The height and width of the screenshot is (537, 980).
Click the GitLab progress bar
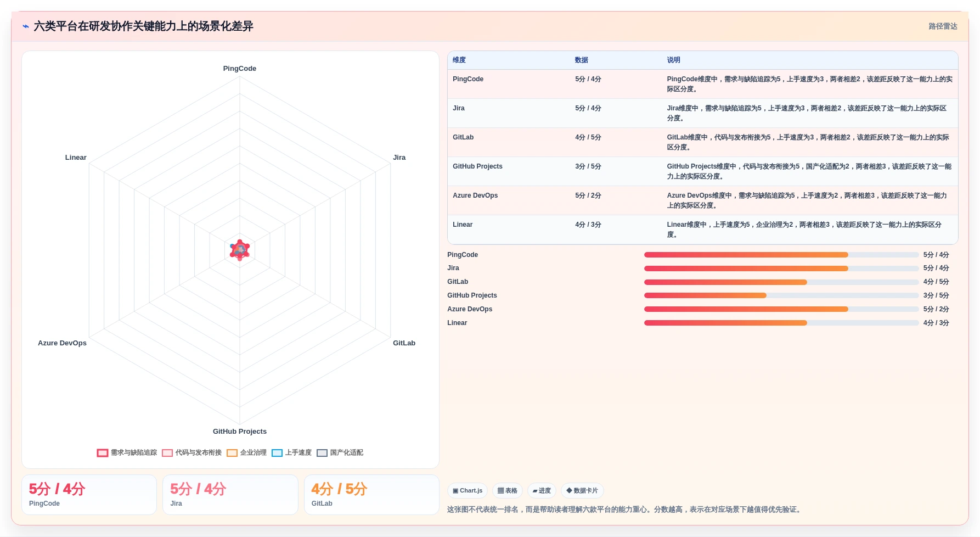[x=781, y=282]
